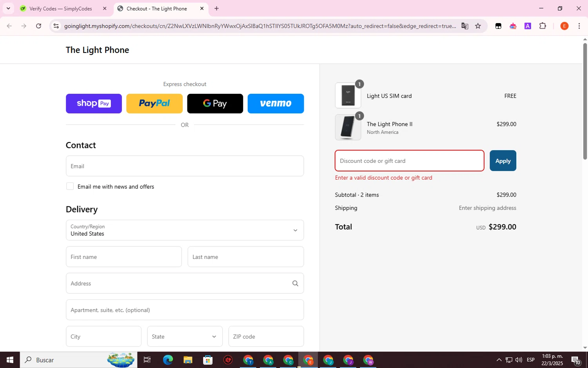Viewport: 588px width, 368px height.
Task: Switch to Verify Codes — SimplyCodes tab
Action: 61,9
